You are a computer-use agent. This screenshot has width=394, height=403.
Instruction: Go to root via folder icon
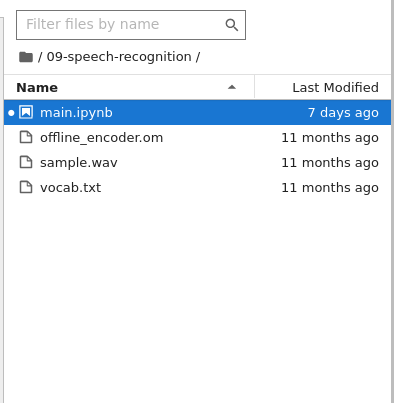tap(26, 57)
